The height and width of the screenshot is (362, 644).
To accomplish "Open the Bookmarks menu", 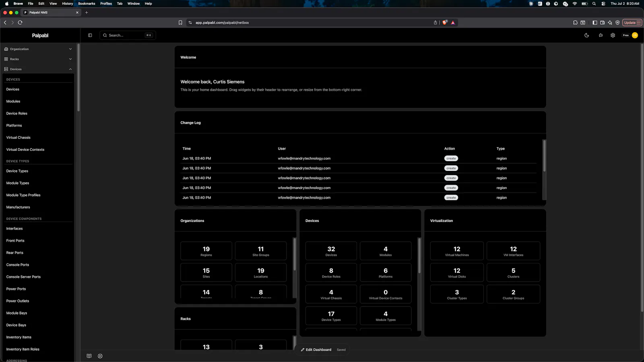I will (x=87, y=4).
